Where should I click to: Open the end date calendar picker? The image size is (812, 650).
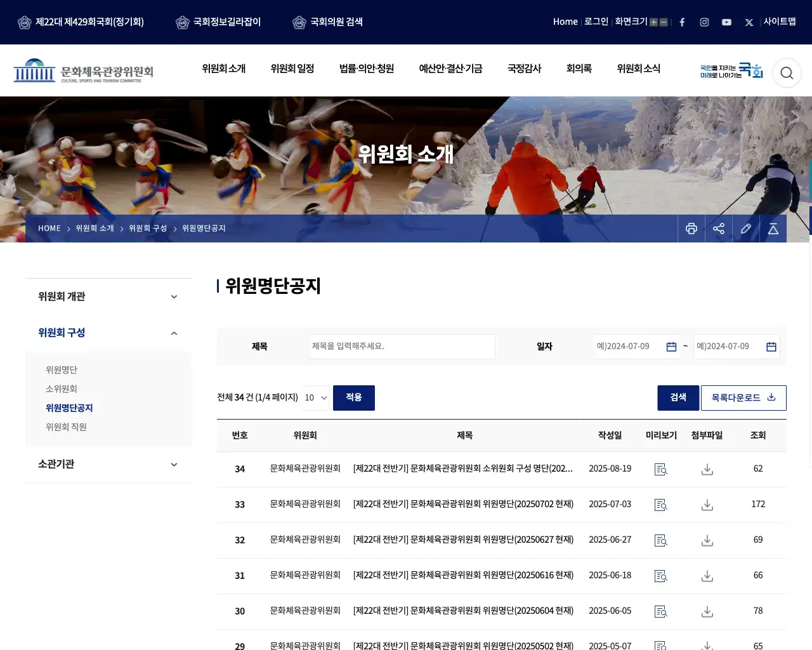point(771,347)
